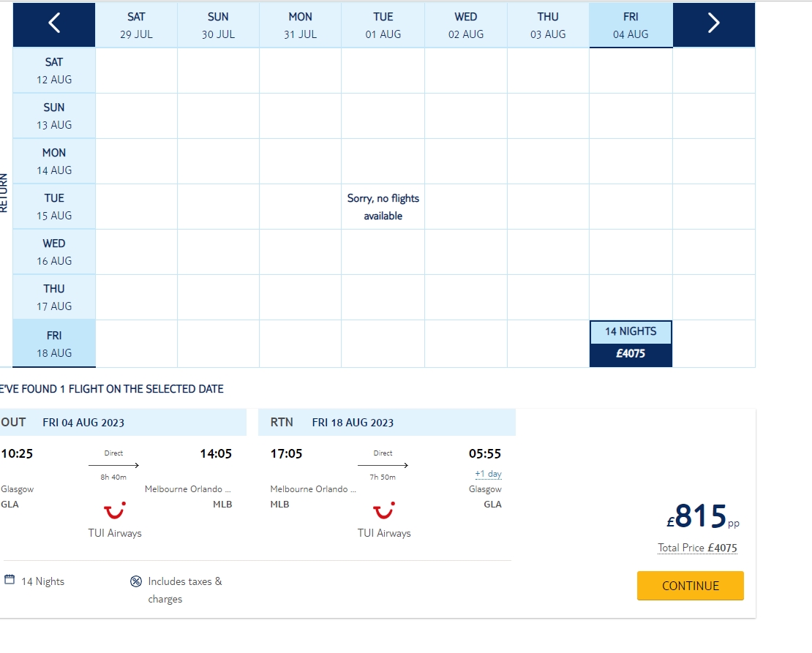Click outbound departure time 10:25
This screenshot has height=653, width=812.
[x=17, y=453]
